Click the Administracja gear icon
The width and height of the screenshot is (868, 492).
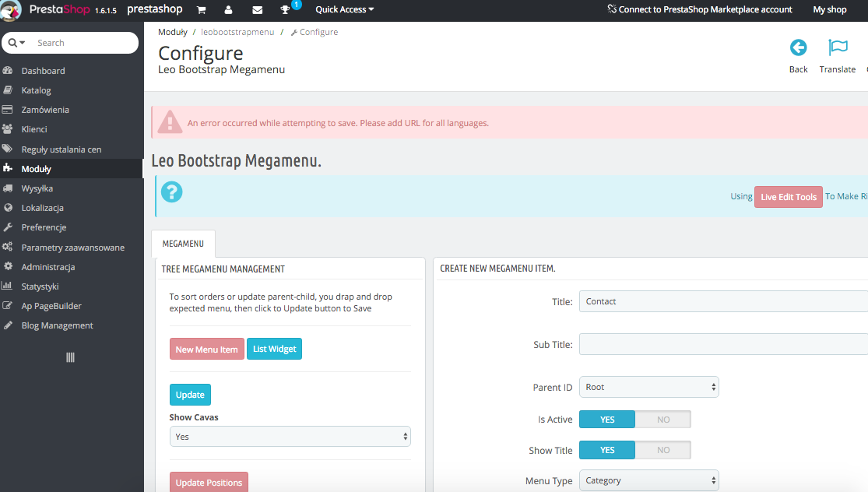(8, 266)
